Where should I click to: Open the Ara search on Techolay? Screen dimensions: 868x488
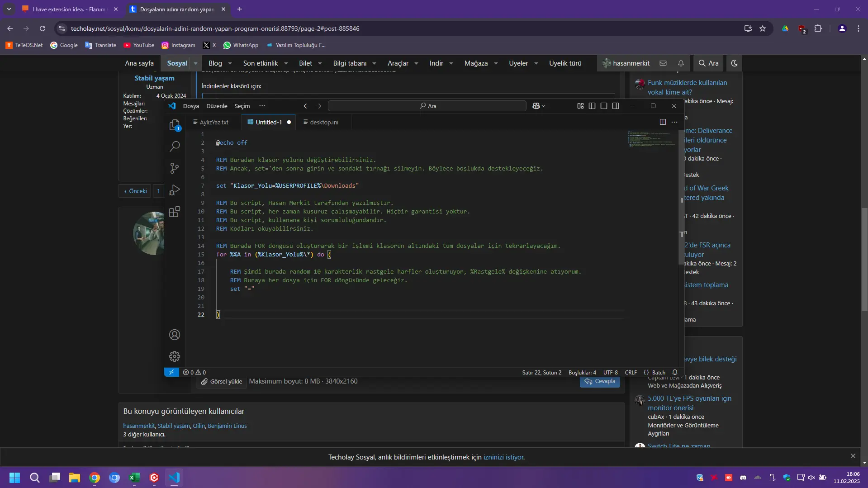click(708, 63)
